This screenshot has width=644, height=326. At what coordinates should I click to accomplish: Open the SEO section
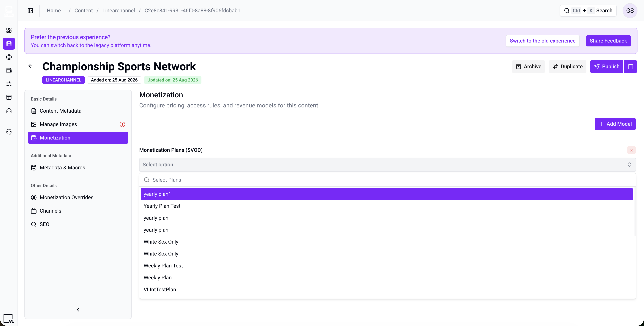pyautogui.click(x=78, y=224)
